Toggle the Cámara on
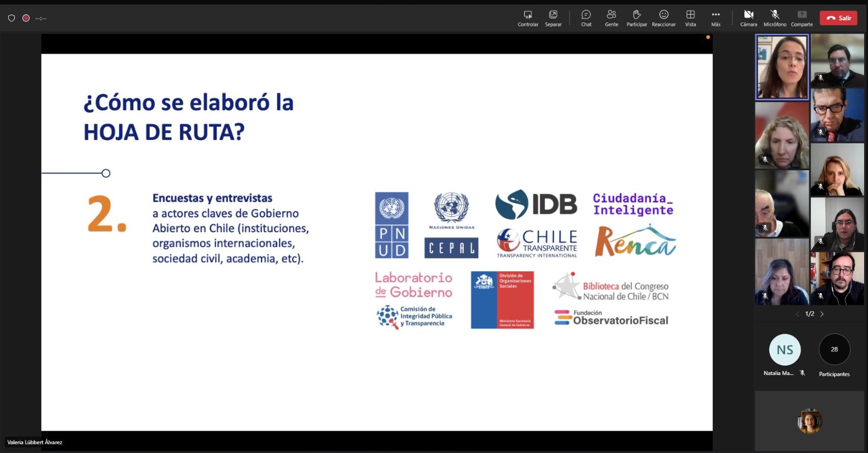Screen dimensions: 868x453 pyautogui.click(x=748, y=18)
